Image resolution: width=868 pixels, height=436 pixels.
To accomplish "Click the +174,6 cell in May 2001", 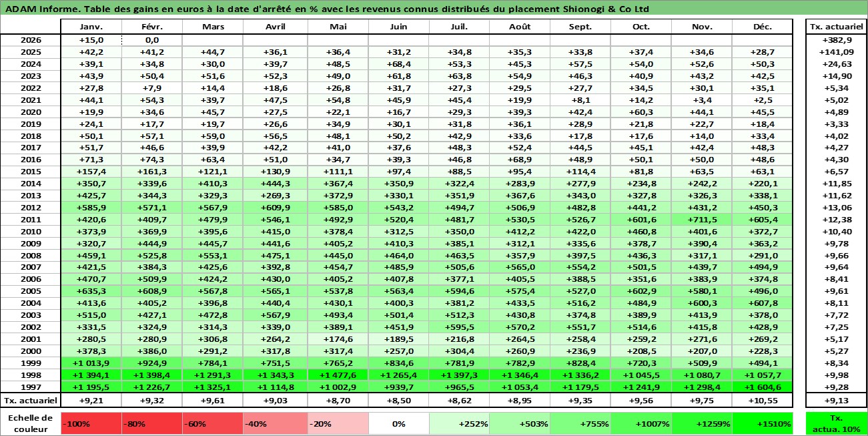I will point(338,339).
